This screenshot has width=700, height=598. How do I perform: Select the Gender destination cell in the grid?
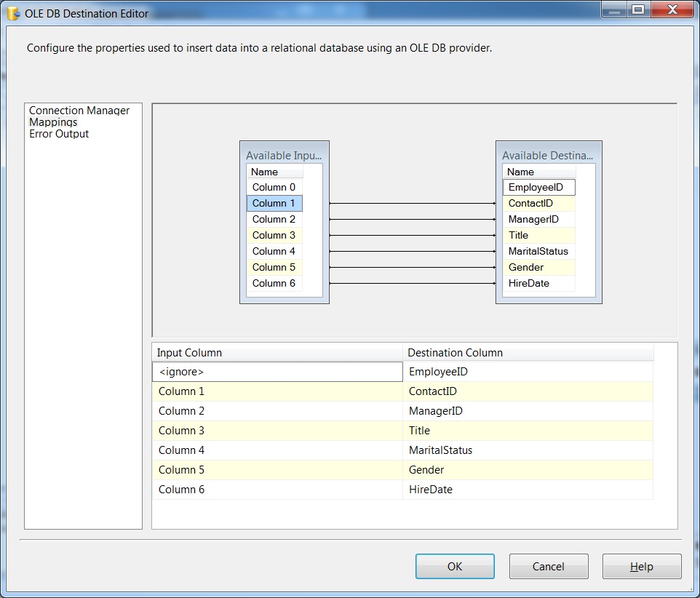point(527,469)
